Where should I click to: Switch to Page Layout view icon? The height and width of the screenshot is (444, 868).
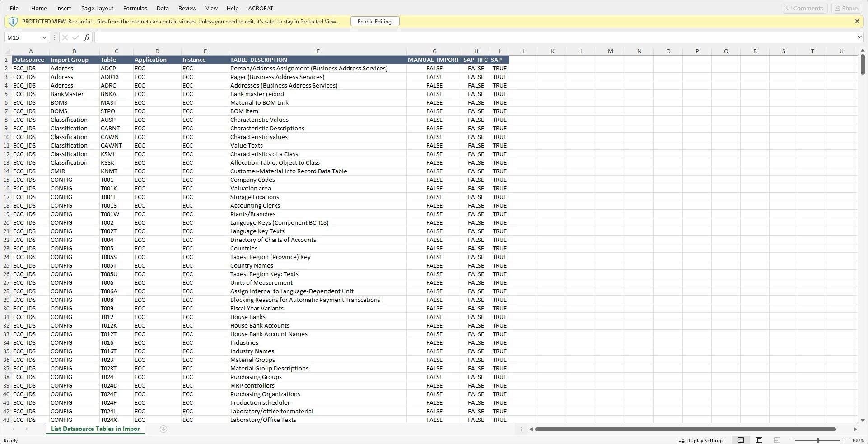759,440
